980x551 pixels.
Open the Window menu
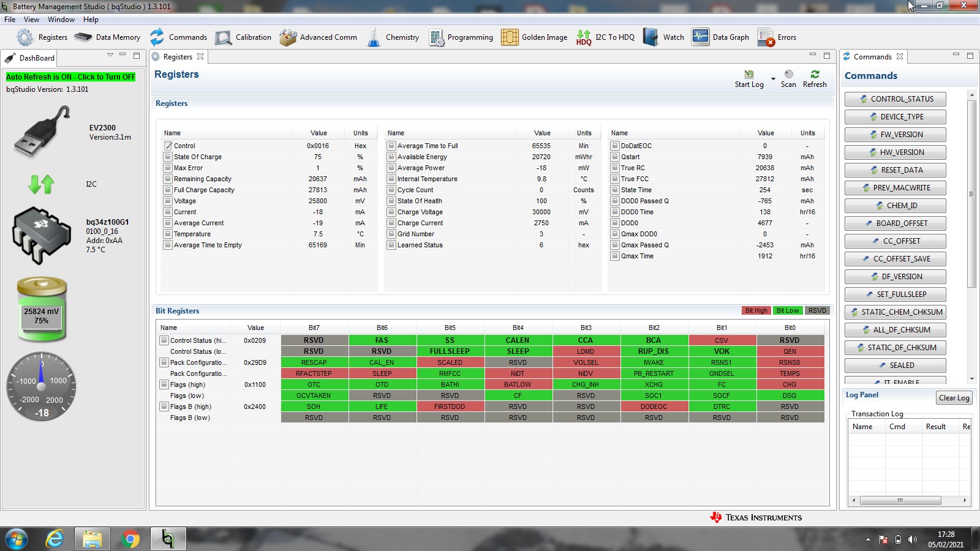tap(61, 20)
